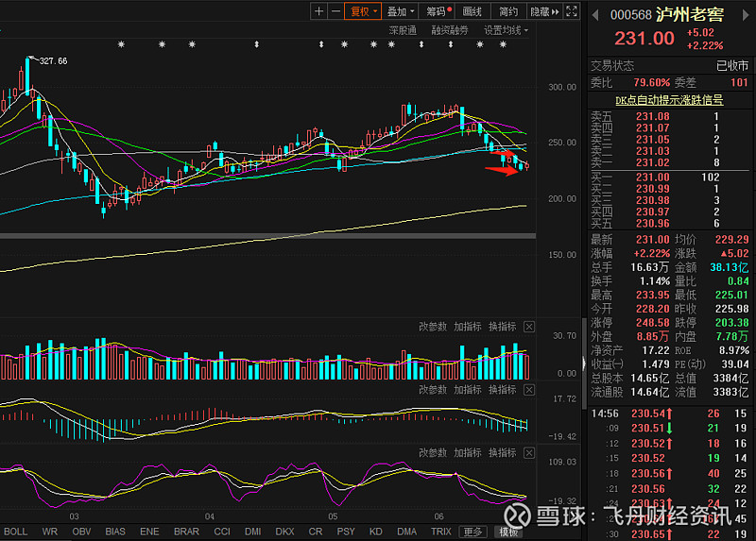Screen dimensions: 756x541
Task: Close the volume indicator panel
Action: tap(529, 327)
